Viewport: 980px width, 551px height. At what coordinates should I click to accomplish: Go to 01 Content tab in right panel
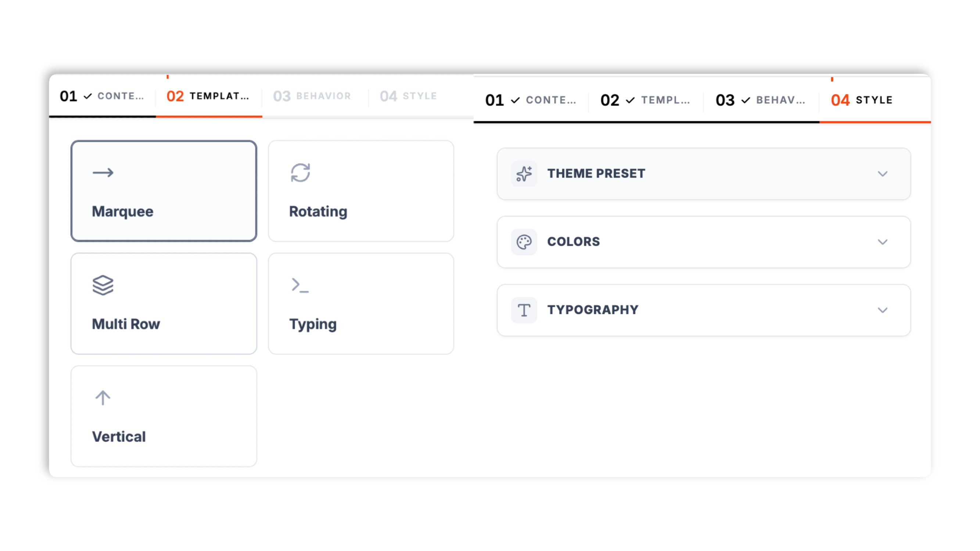tap(531, 100)
